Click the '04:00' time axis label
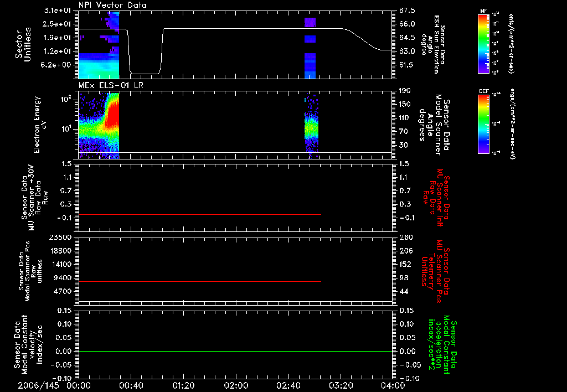The width and height of the screenshot is (567, 392). click(393, 385)
